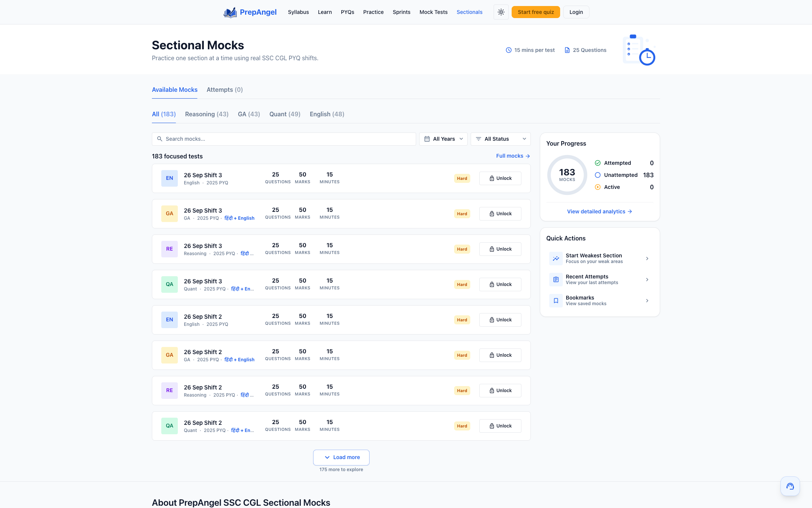Click the Search mocks input field
The image size is (812, 508).
pyautogui.click(x=284, y=139)
